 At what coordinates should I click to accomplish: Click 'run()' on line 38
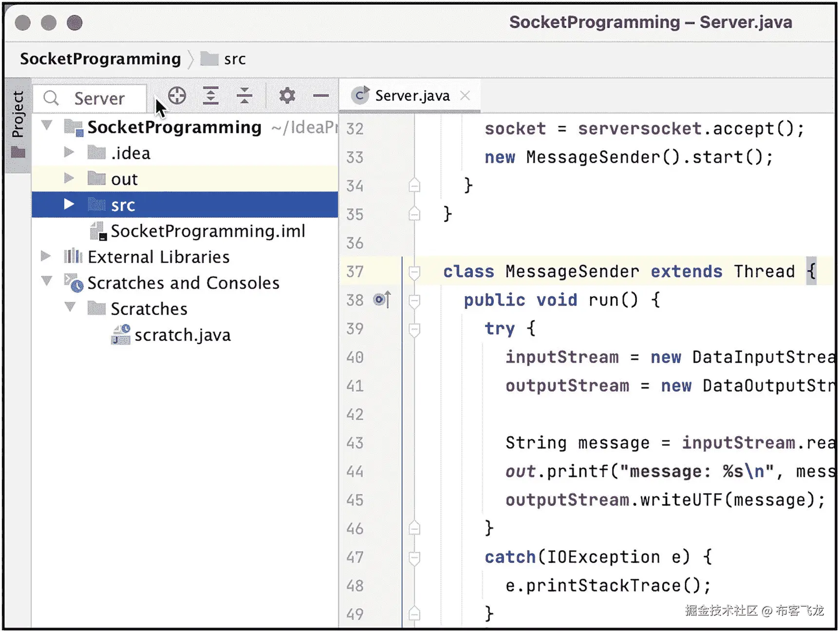point(613,300)
